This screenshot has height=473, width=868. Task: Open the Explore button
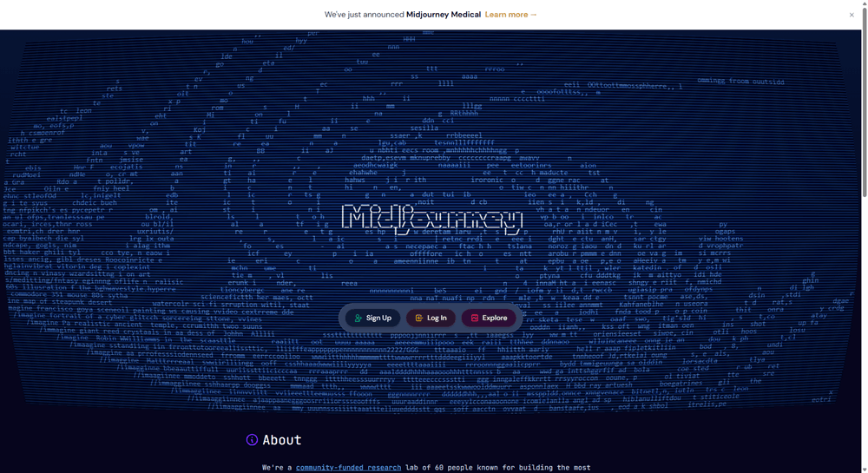489,319
